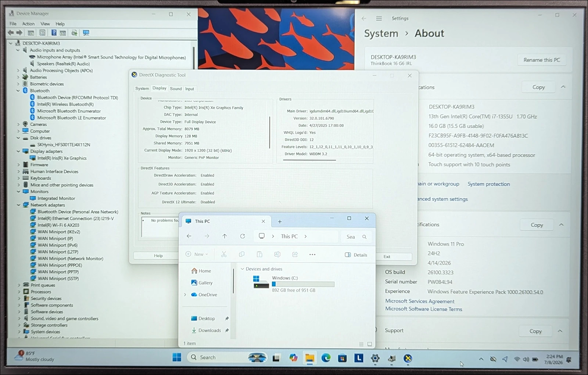Open System protection link

(488, 184)
